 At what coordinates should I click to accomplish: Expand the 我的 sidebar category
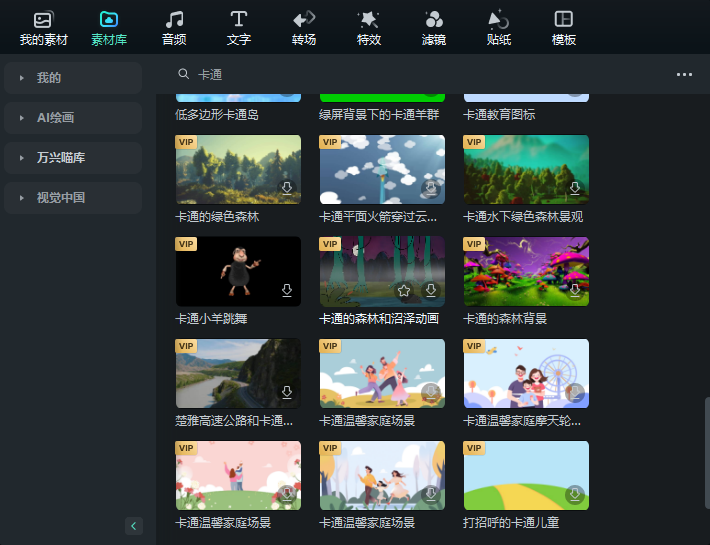pos(72,78)
